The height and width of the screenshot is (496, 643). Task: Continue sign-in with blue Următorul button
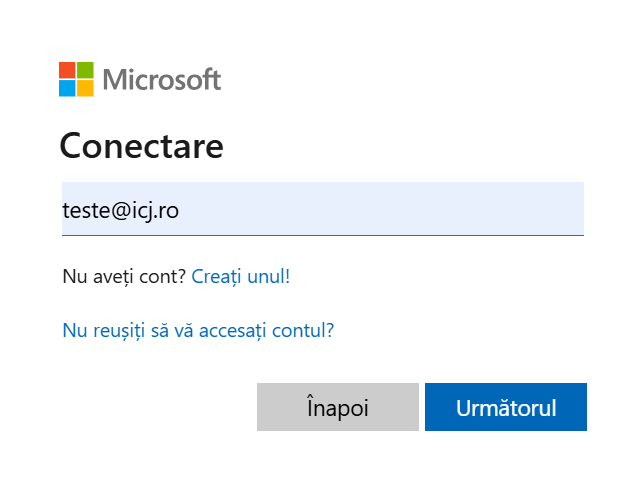pos(505,407)
